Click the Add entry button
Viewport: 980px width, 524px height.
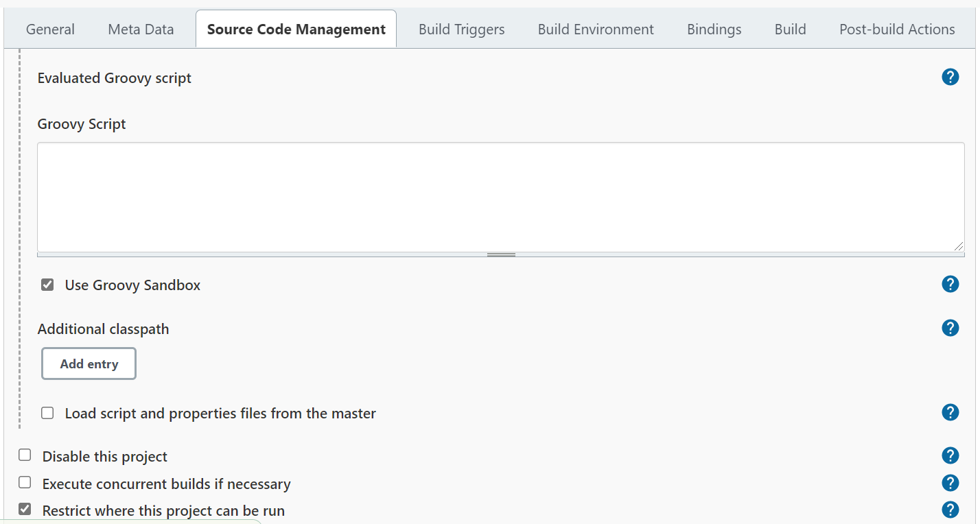(x=89, y=364)
